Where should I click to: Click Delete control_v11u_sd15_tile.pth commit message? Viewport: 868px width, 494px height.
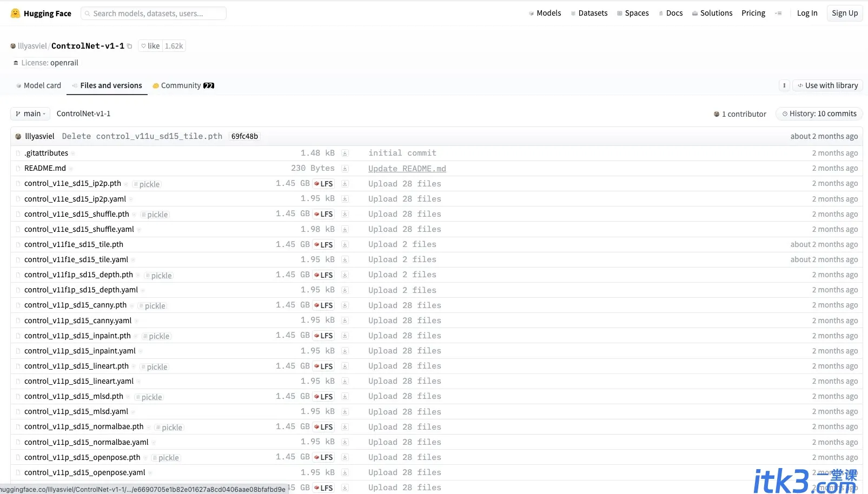[x=142, y=136]
